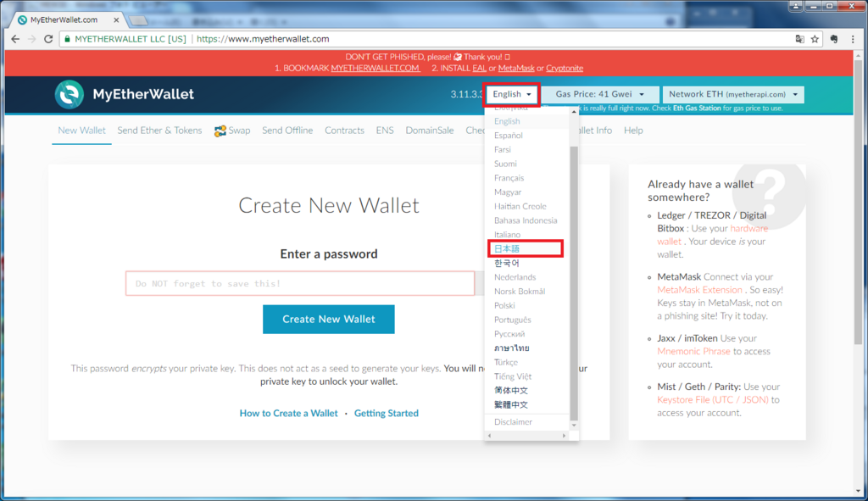Click English in the dropdown list

pyautogui.click(x=507, y=121)
